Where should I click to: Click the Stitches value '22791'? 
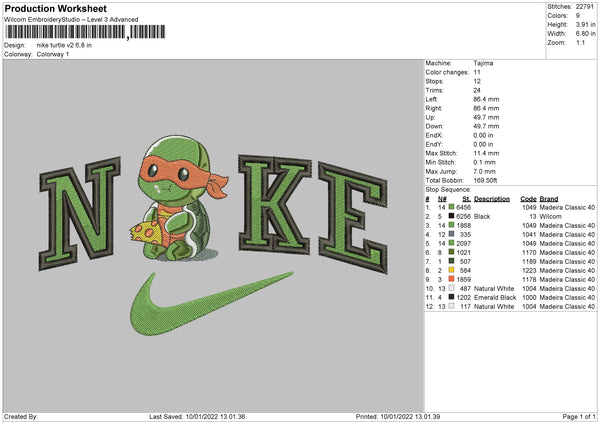click(x=585, y=7)
